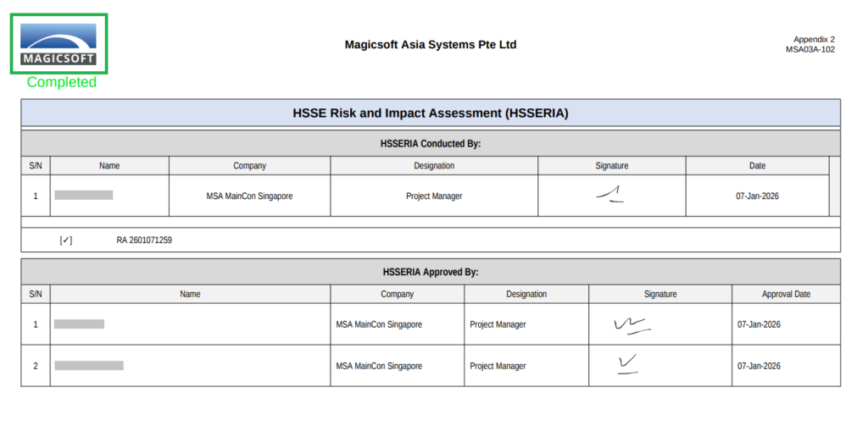
Task: Click the Magicsoft Asia Systems Pte Ltd heading
Action: click(431, 45)
